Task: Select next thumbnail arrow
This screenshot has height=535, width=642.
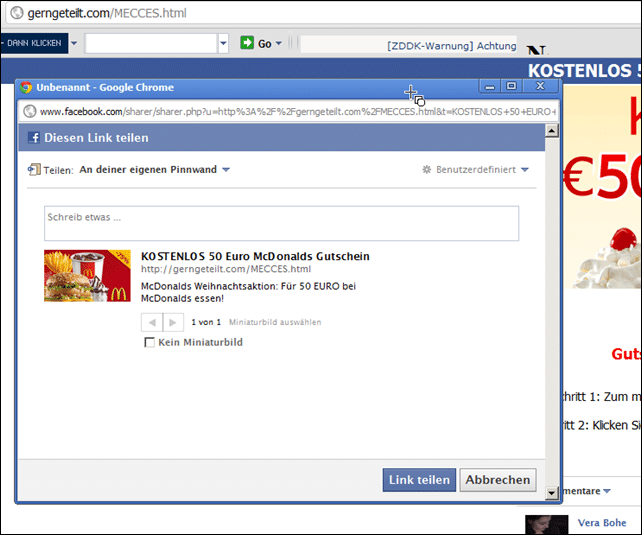Action: click(173, 323)
